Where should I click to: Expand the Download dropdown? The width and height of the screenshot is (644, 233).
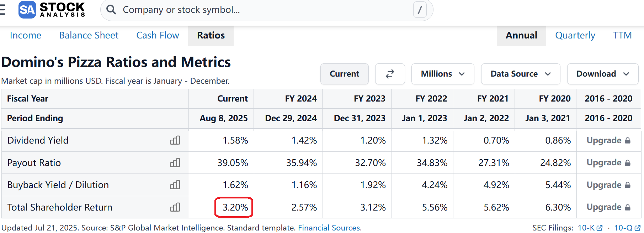coord(603,74)
